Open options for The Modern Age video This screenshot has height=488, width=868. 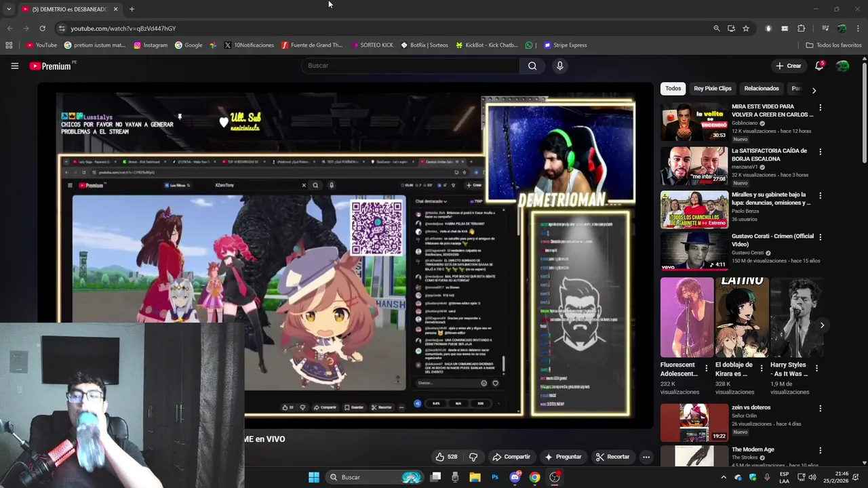[x=820, y=451]
